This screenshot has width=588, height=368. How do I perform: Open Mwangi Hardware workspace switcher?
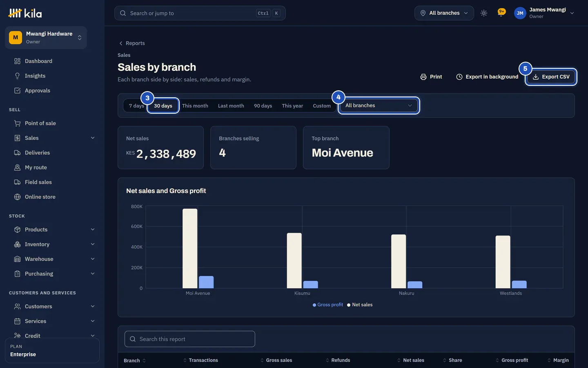click(46, 38)
